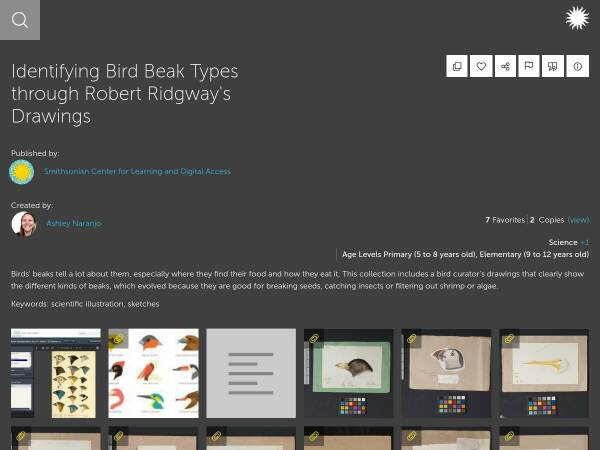600x450 pixels.
Task: Open the colorful bird heads illustration thumbnail
Action: click(153, 373)
